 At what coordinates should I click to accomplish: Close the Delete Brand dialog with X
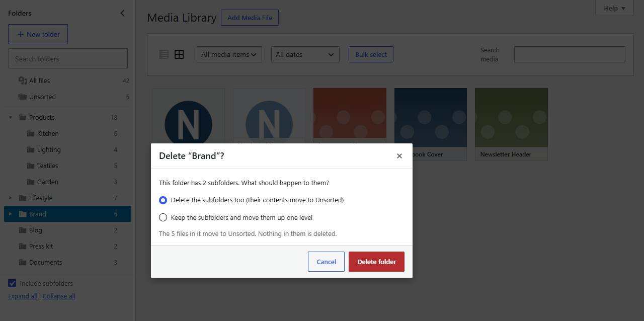point(399,156)
